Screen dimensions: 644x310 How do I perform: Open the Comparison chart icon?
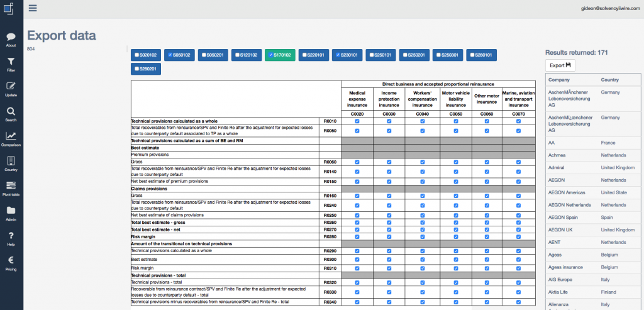click(x=11, y=136)
